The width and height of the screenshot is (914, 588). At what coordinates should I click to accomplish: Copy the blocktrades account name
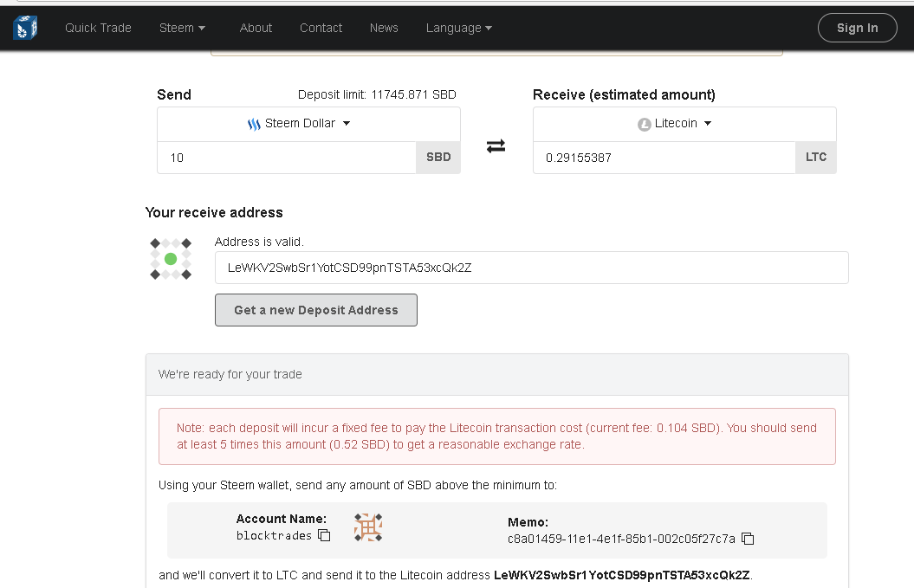(x=324, y=536)
